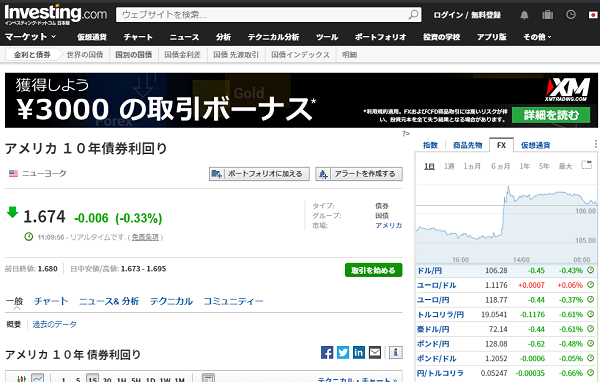Image resolution: width=600 pixels, height=382 pixels.
Task: Open the アメリカ market link
Action: (388, 225)
